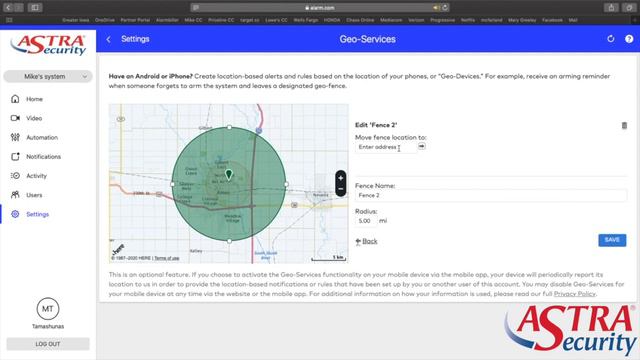The width and height of the screenshot is (640, 360).
Task: Open the Verizon bookmark
Action: [416, 20]
